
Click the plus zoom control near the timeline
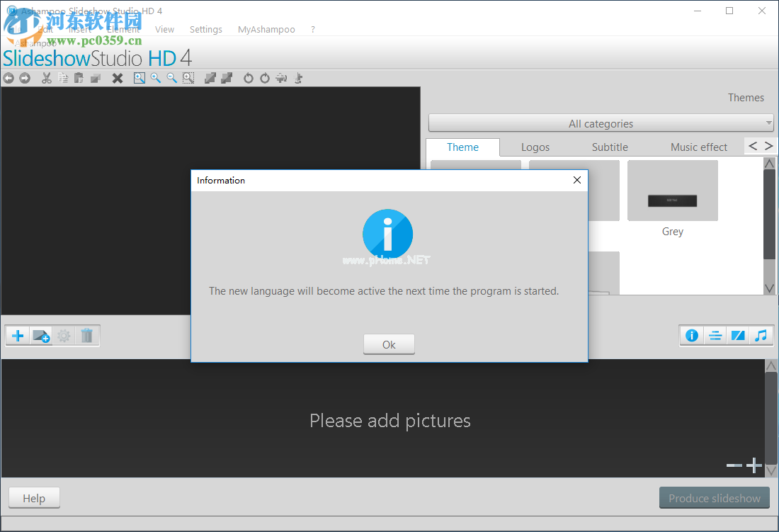pyautogui.click(x=754, y=465)
